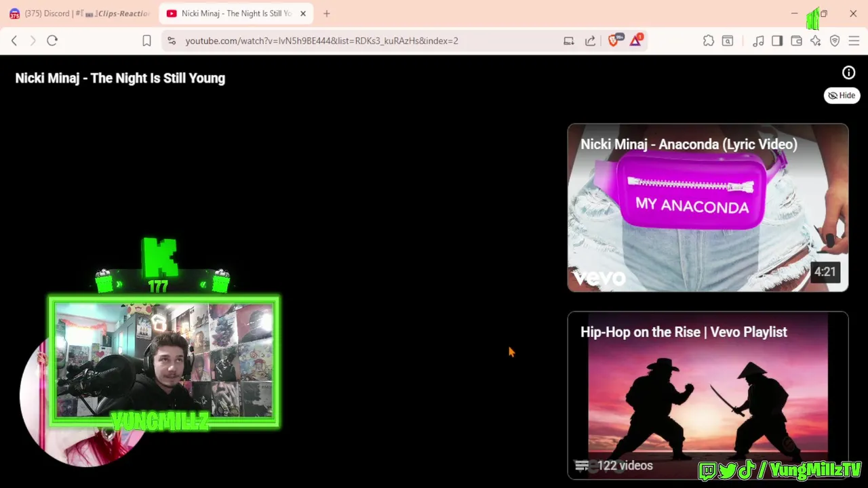Click the video title The Night Is Still Young

click(x=120, y=78)
